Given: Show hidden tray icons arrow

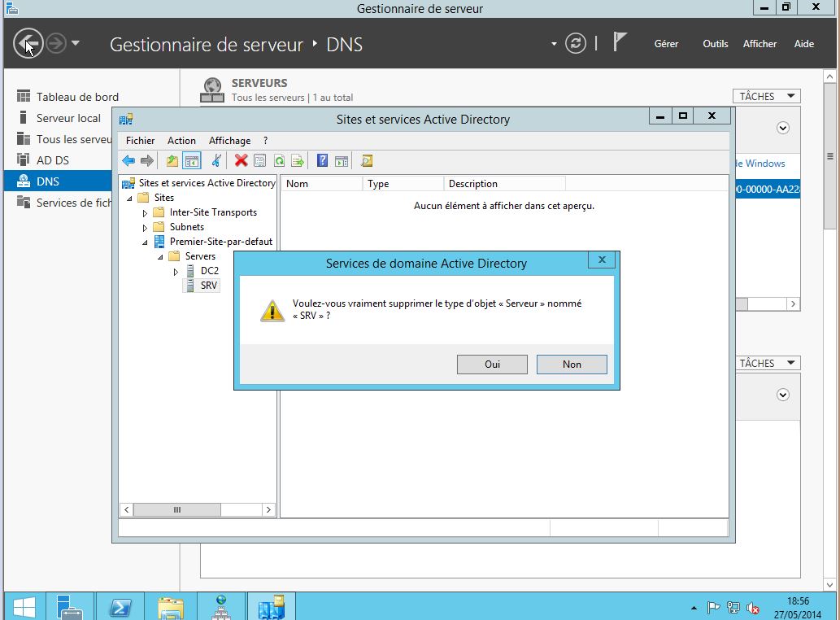Looking at the screenshot, I should click(694, 608).
